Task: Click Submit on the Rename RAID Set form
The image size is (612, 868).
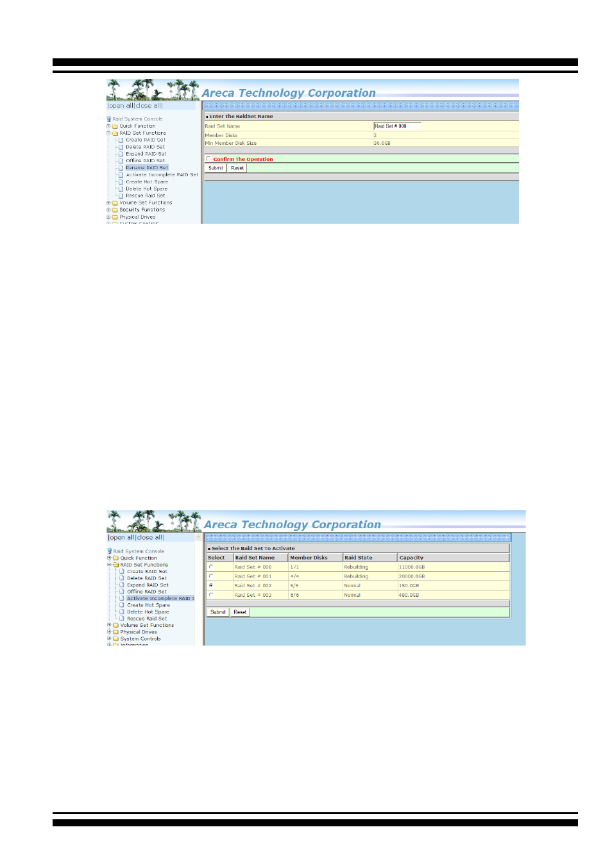Action: click(x=216, y=168)
